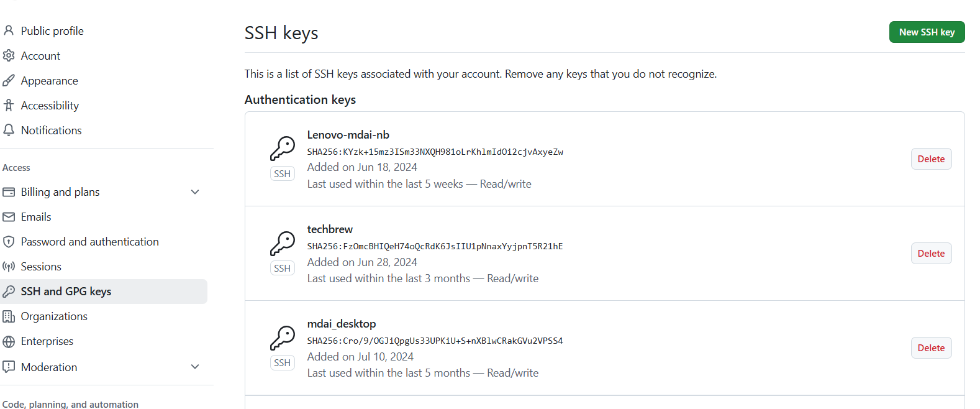The height and width of the screenshot is (409, 980).
Task: Remove the mdai_desktop SSH key
Action: pyautogui.click(x=931, y=348)
